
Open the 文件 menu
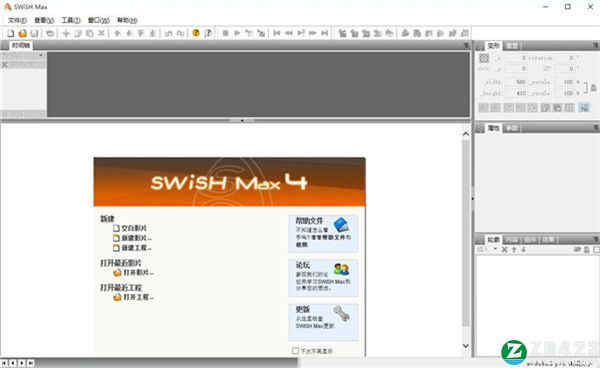(17, 20)
